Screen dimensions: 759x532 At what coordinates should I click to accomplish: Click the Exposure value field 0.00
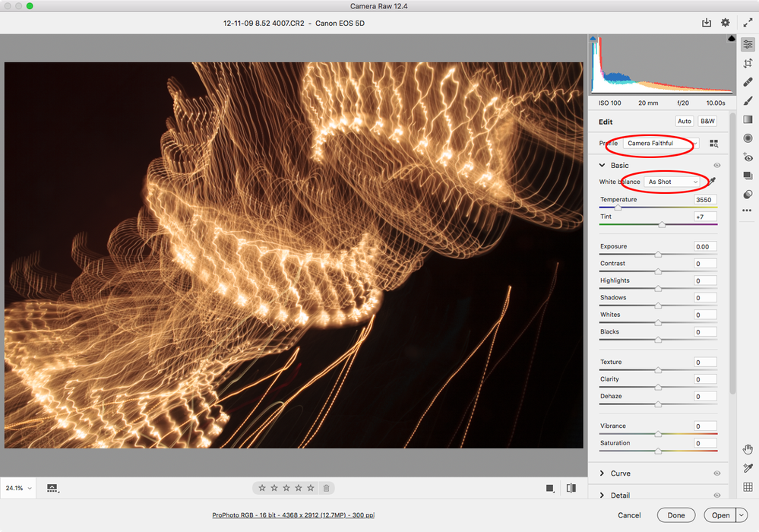tap(705, 247)
